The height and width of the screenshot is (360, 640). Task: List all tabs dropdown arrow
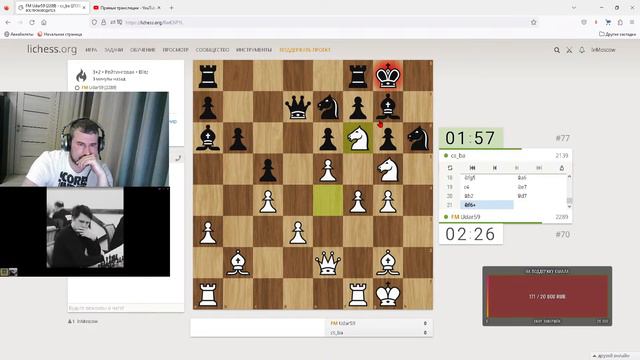574,7
